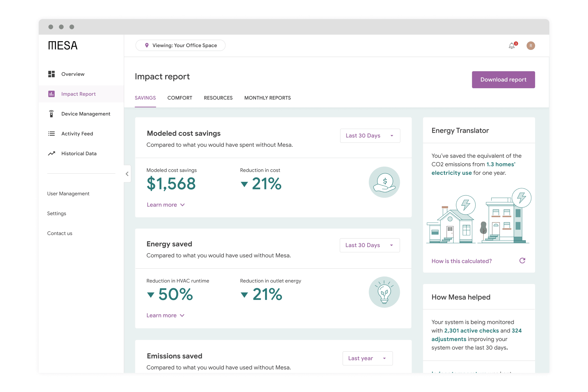This screenshot has width=588, height=392.
Task: Click the Energy saved card heading
Action: point(169,244)
